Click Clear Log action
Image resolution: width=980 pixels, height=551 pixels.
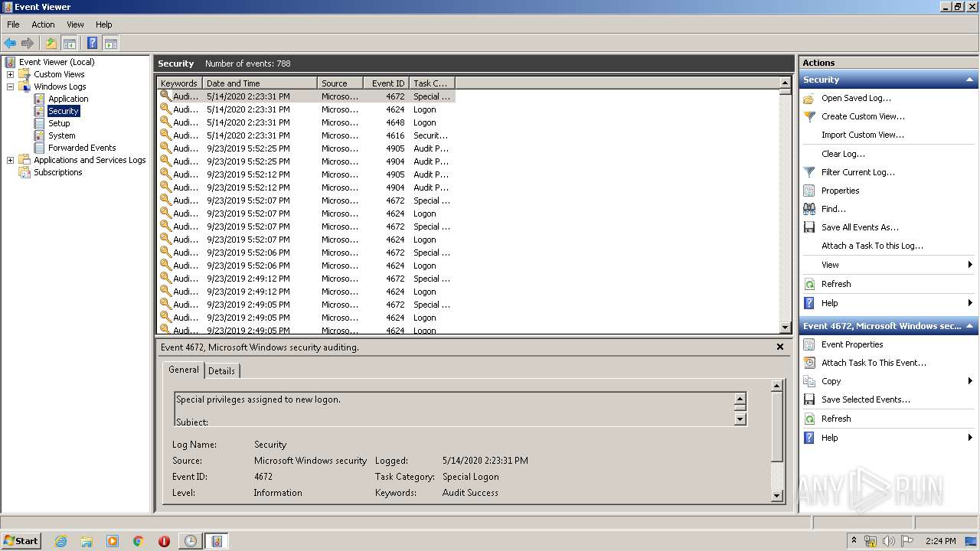(x=843, y=154)
